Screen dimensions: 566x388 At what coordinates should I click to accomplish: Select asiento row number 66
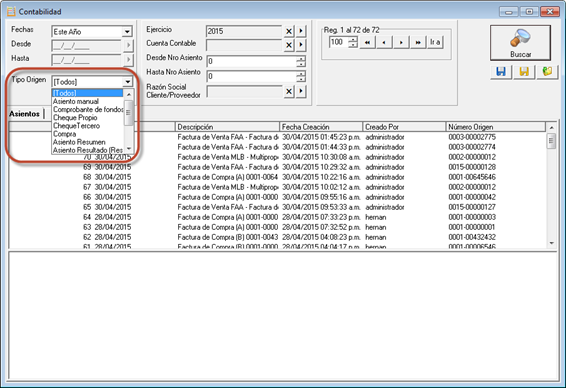277,197
